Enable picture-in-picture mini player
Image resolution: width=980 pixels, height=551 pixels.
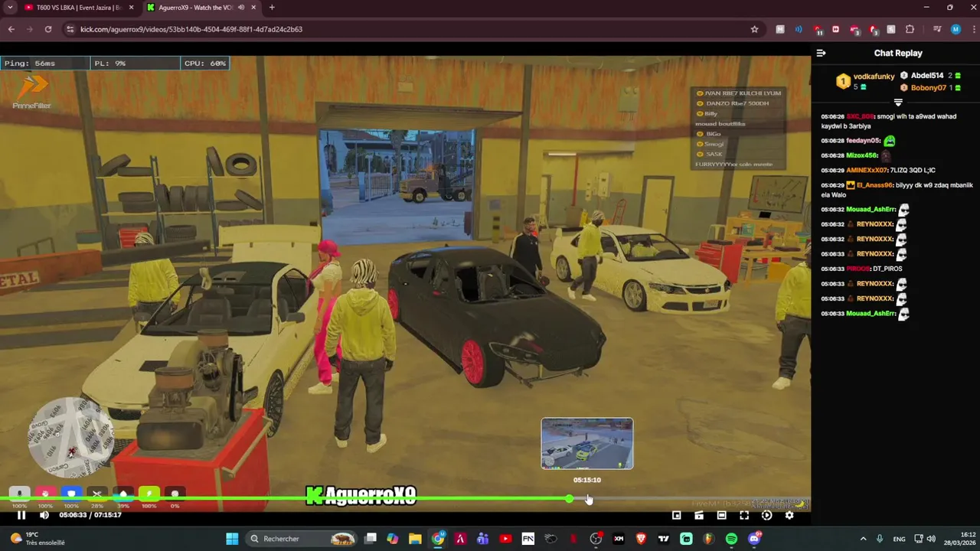point(676,515)
